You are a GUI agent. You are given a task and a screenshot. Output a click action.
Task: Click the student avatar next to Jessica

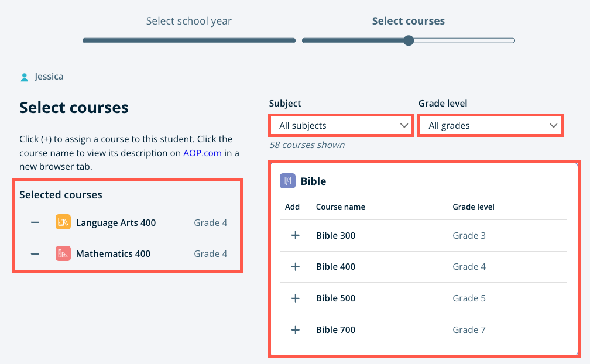click(x=23, y=76)
